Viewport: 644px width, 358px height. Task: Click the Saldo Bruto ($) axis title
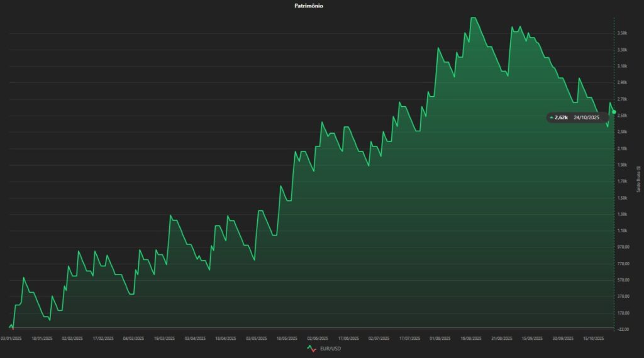(x=638, y=179)
